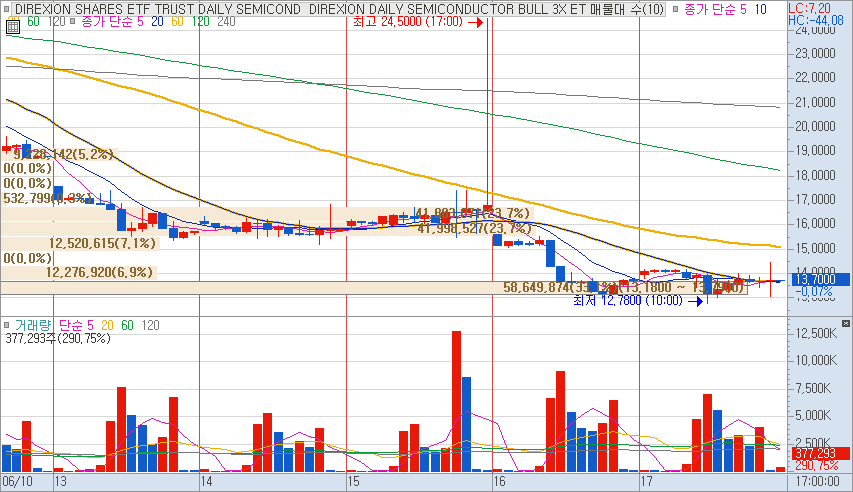The height and width of the screenshot is (492, 853).
Task: Click the 23,0000 price axis label
Action: [815, 53]
